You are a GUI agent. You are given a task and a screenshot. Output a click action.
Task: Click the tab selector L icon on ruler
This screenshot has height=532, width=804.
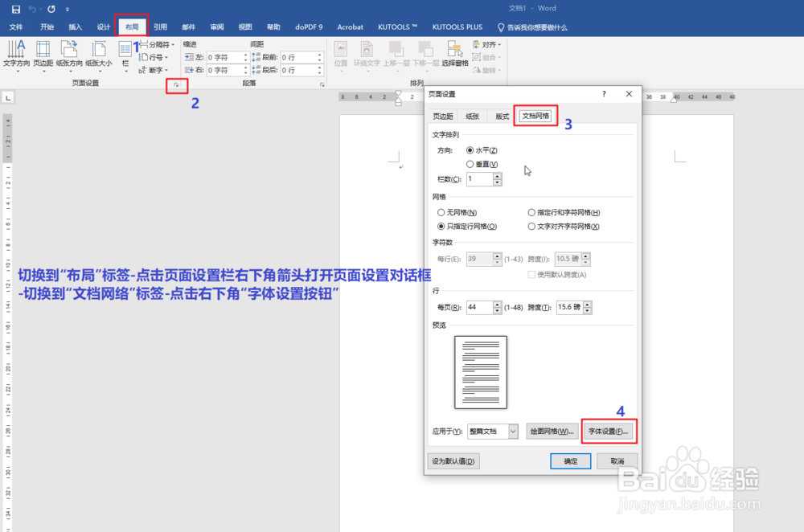(8, 97)
